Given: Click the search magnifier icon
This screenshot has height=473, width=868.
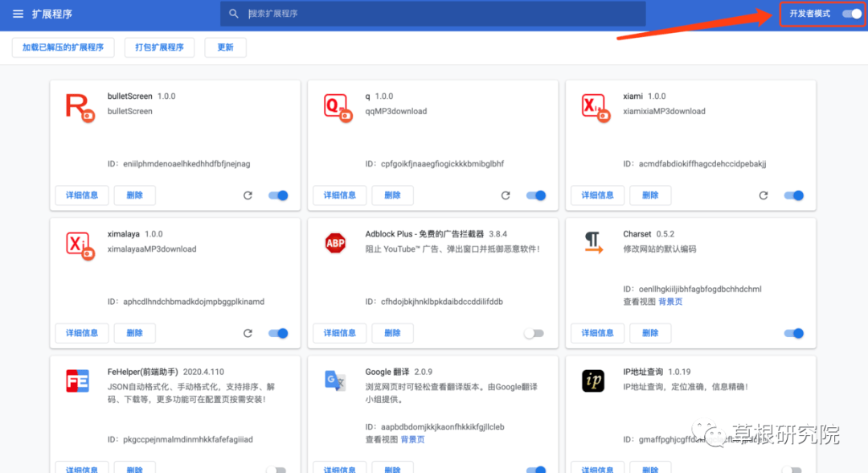Looking at the screenshot, I should click(234, 14).
